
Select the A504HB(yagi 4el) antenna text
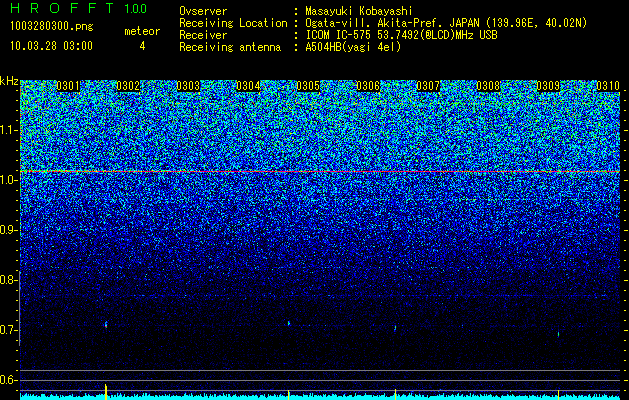[353, 47]
